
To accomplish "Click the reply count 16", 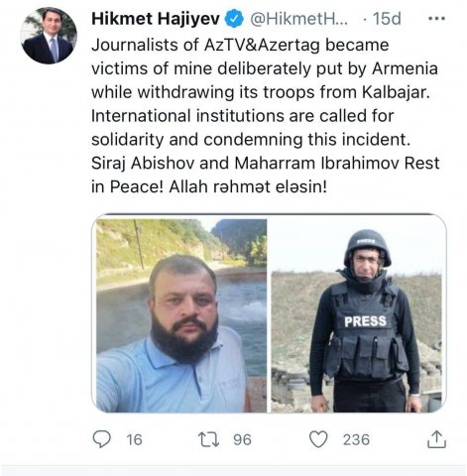I will [x=134, y=440].
